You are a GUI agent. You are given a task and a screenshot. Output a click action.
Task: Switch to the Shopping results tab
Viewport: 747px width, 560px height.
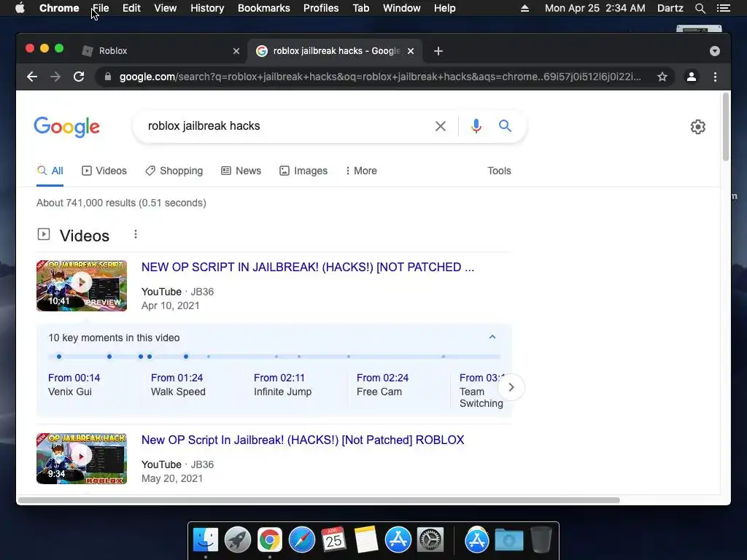point(174,171)
